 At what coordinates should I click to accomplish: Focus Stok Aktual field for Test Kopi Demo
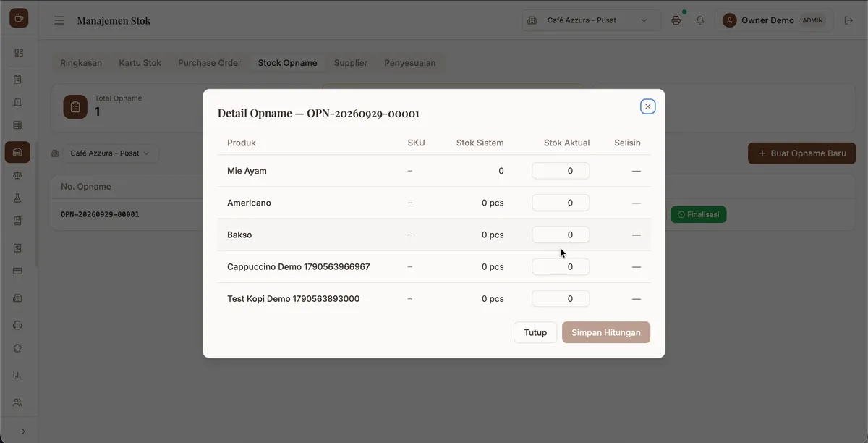561,298
